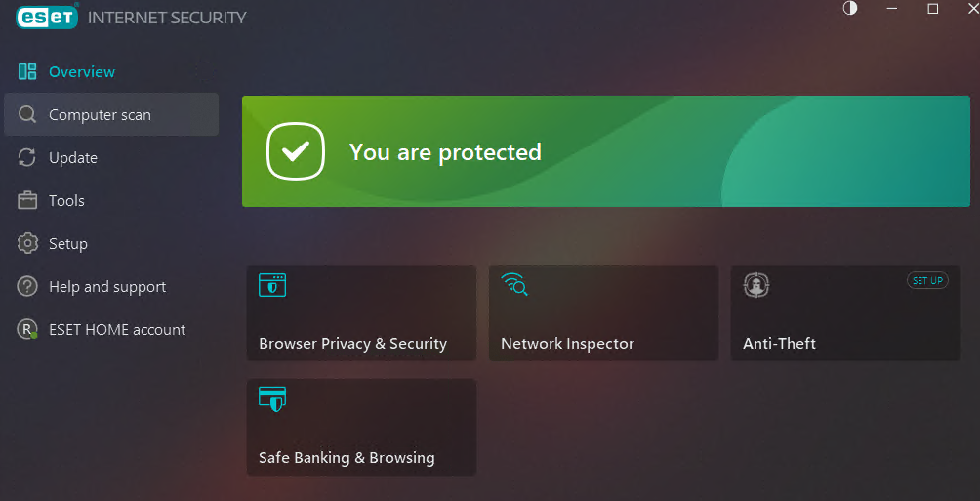The width and height of the screenshot is (980, 501).
Task: Click the Computer scan magnifier icon
Action: click(x=27, y=114)
